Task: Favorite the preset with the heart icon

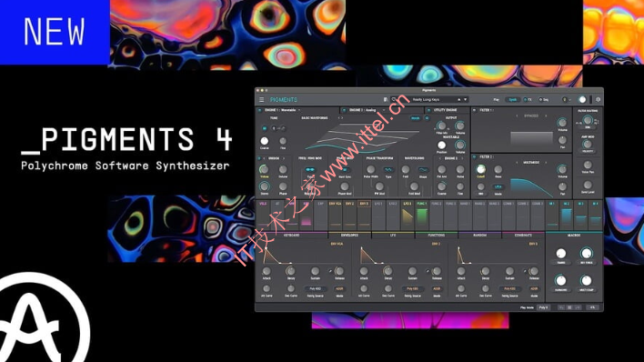Action: tap(394, 99)
